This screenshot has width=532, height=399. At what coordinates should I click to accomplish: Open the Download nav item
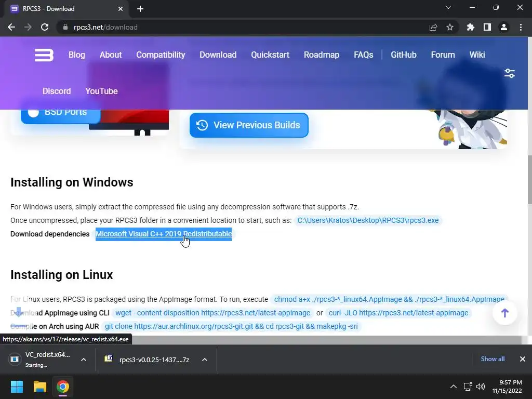coord(218,55)
